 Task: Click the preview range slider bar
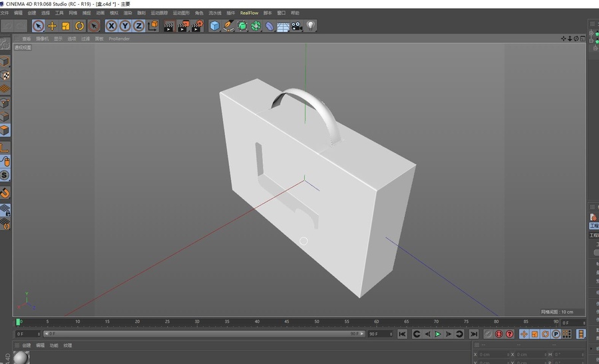tap(204, 334)
